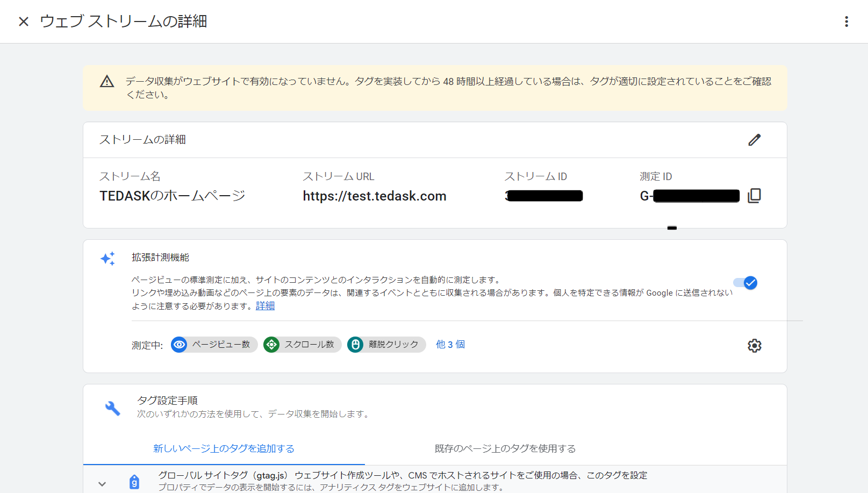Click the stream URL https://test.tedask.com
The image size is (868, 493).
pos(374,196)
